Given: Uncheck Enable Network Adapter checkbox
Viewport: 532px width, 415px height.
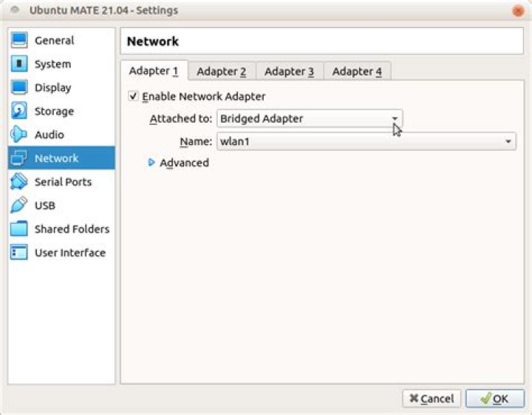Looking at the screenshot, I should point(133,96).
